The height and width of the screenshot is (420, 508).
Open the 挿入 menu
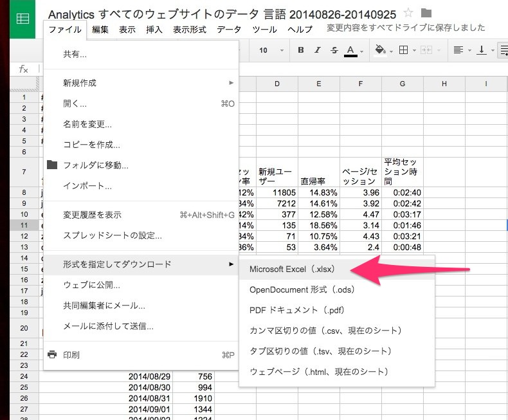(x=154, y=30)
